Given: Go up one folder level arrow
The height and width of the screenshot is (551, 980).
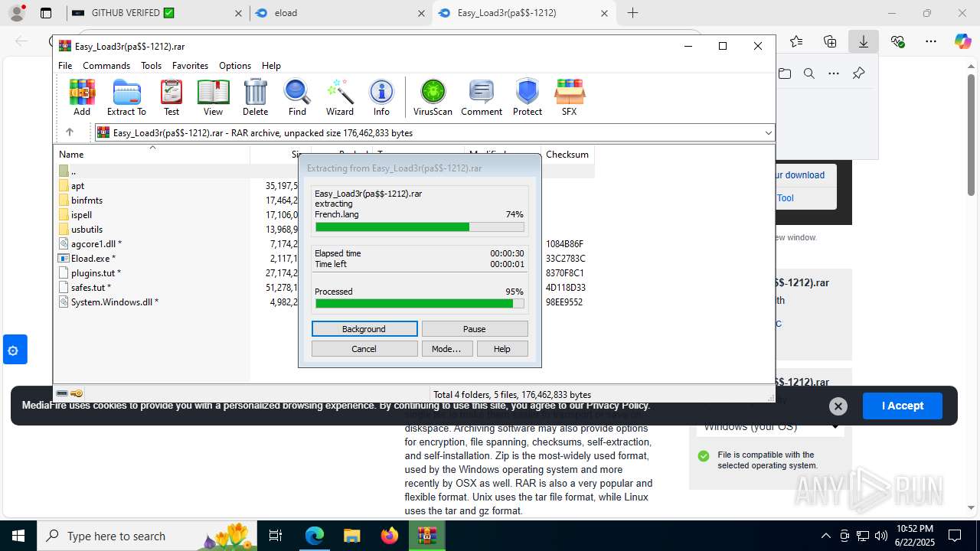Looking at the screenshot, I should click(x=70, y=132).
